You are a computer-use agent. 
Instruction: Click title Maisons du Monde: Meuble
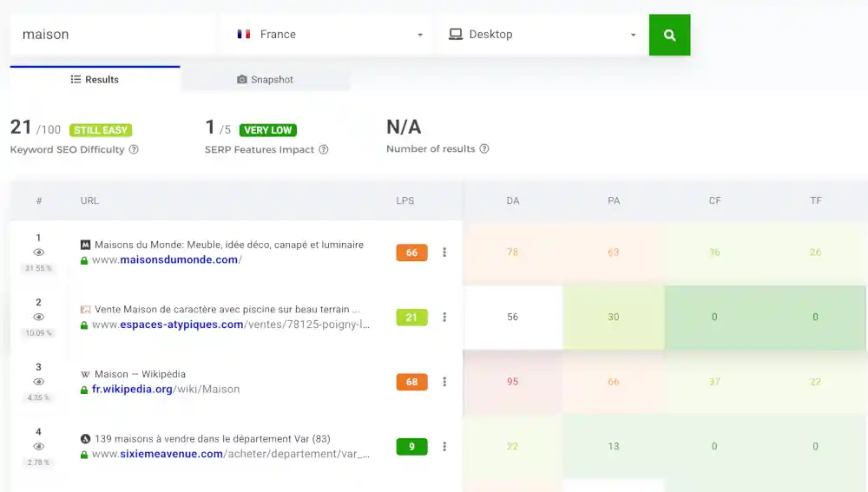pos(229,245)
